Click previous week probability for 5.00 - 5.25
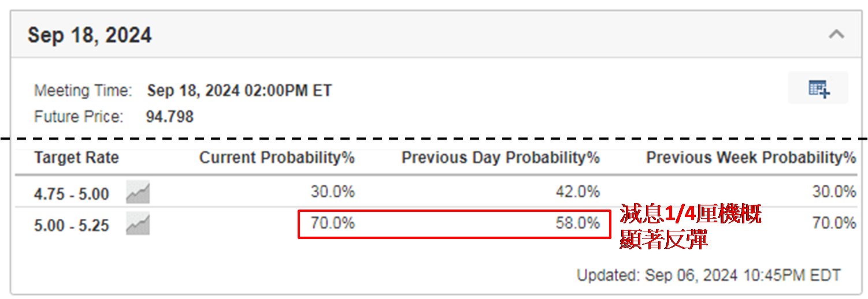Viewport: 868px width, 299px height. (x=834, y=223)
